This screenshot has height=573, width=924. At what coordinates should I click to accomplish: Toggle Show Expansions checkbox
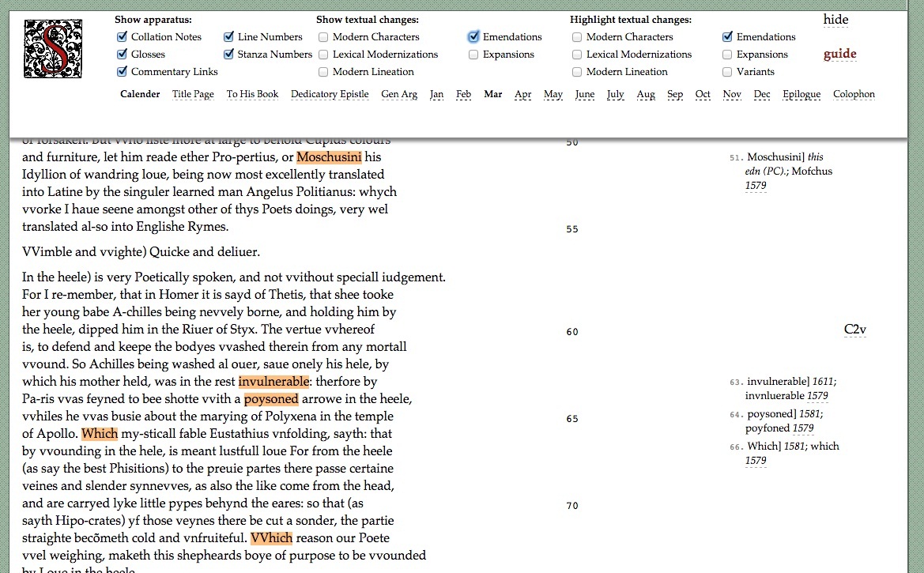point(473,55)
